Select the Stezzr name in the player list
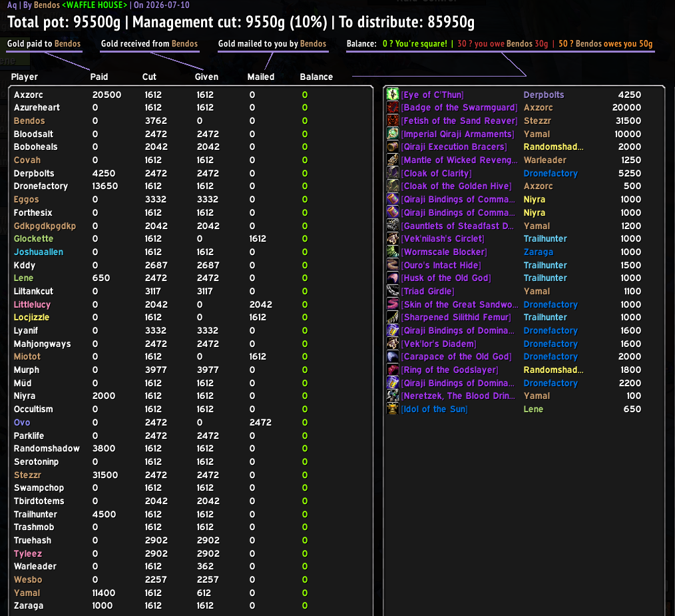Image resolution: width=675 pixels, height=616 pixels. tap(27, 475)
